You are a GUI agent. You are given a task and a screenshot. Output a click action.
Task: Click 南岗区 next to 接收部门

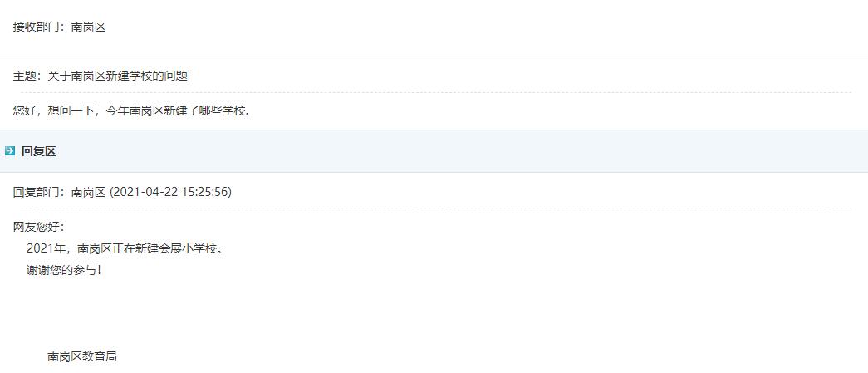tap(89, 27)
